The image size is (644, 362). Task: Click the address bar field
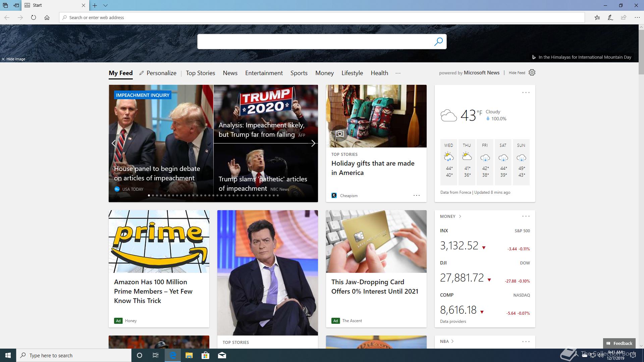coord(322,17)
